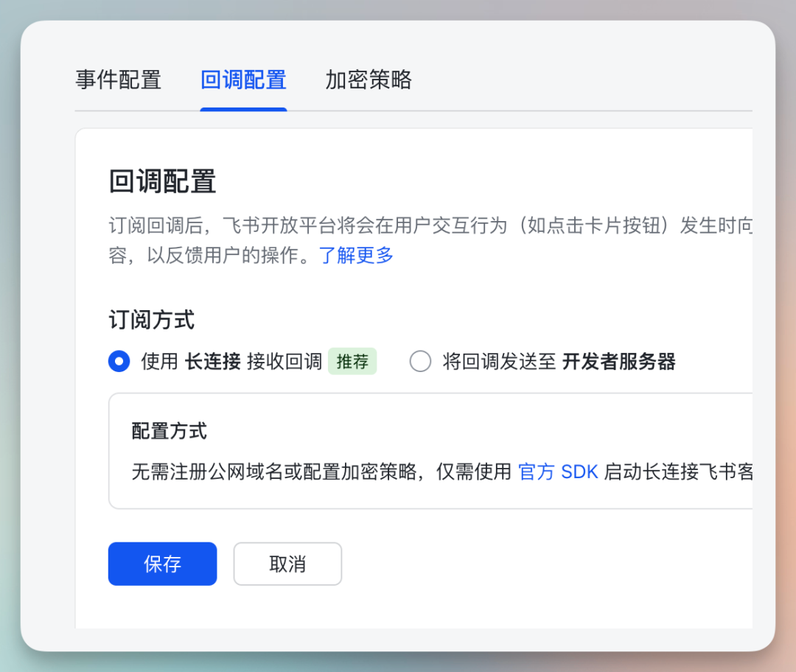Click the 配置方式 card title
This screenshot has width=796, height=672.
[x=169, y=431]
